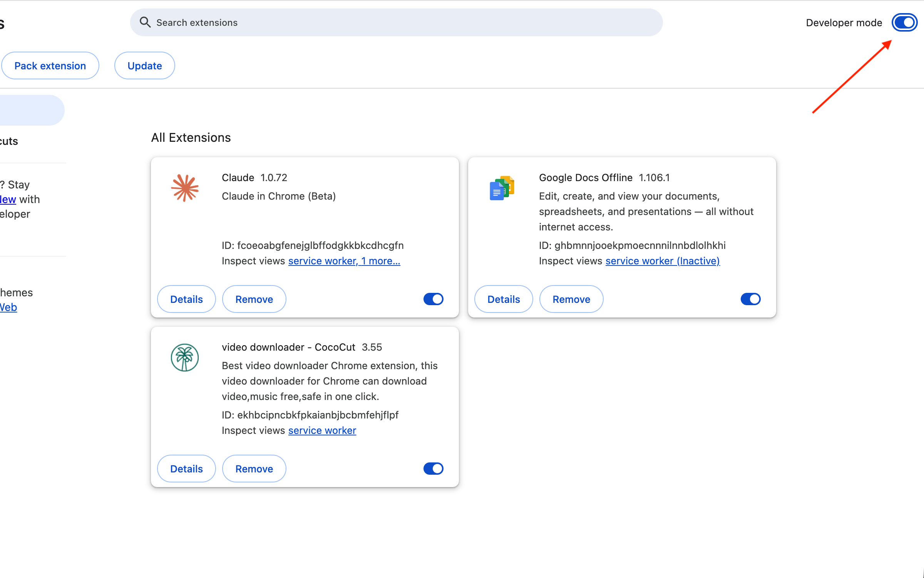Click the search magnifier icon
The image size is (924, 578).
click(145, 22)
